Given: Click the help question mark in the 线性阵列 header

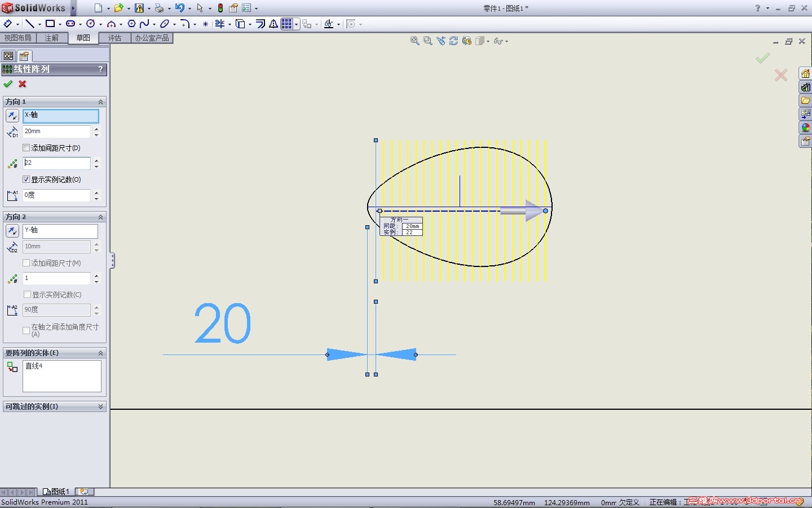Looking at the screenshot, I should click(x=101, y=69).
